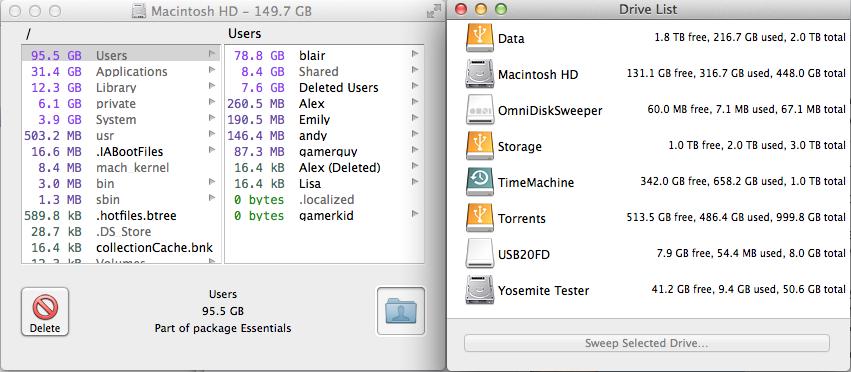The width and height of the screenshot is (851, 372).
Task: Click the Users folder preview icon
Action: (401, 311)
